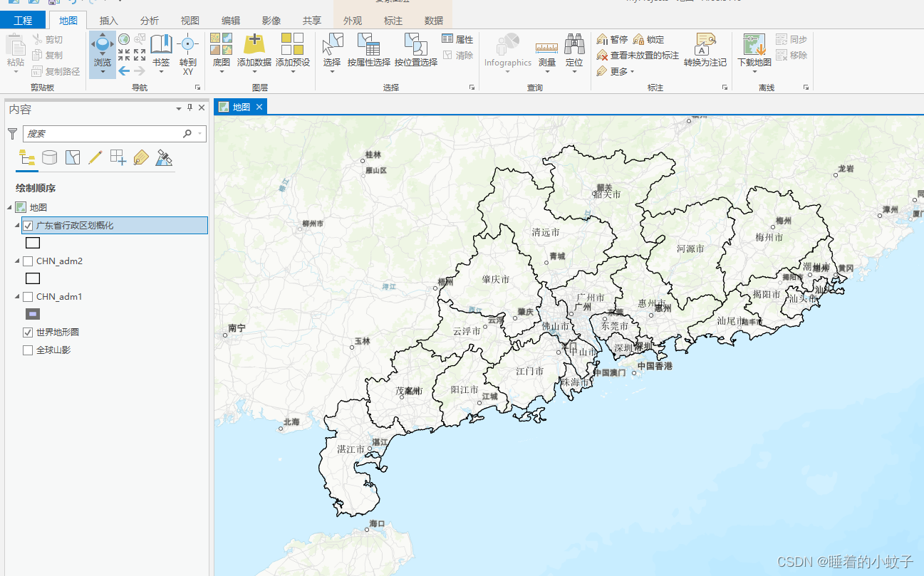Uncheck the 广东省行政区划概化 layer checkbox
The image size is (924, 576).
tap(28, 226)
